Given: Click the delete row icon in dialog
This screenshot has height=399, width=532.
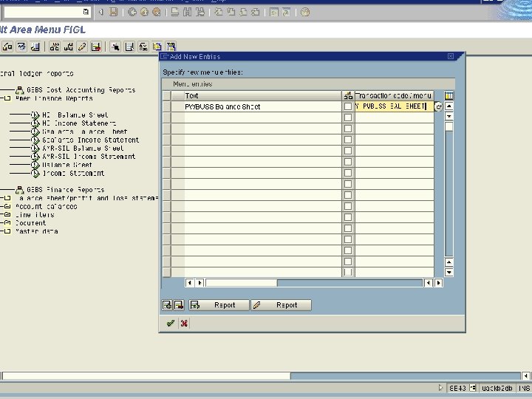Looking at the screenshot, I should [178, 305].
